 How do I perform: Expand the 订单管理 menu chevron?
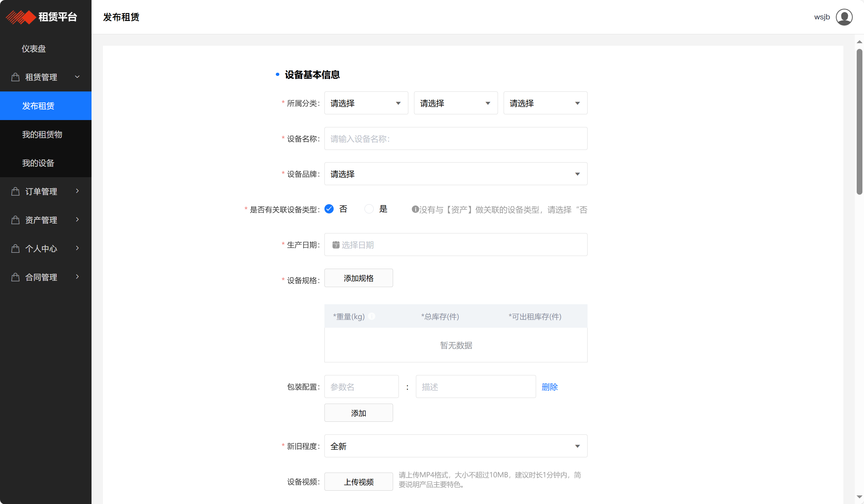77,191
